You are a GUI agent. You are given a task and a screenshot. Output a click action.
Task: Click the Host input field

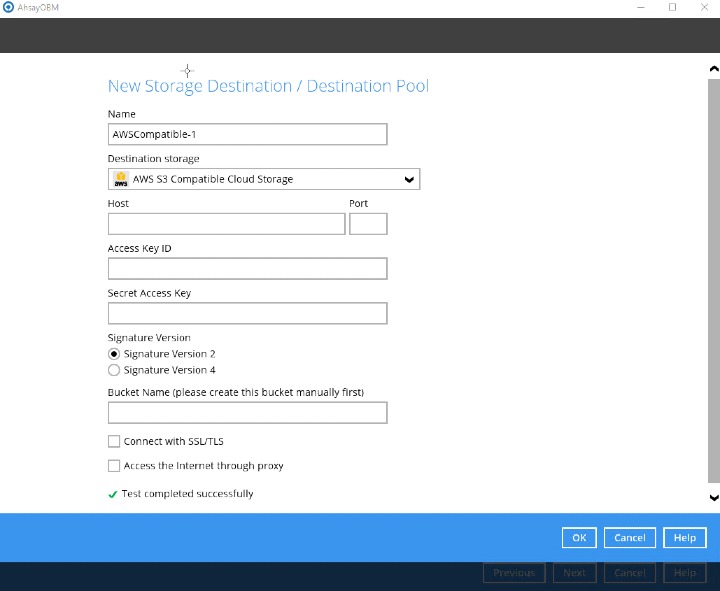[226, 224]
